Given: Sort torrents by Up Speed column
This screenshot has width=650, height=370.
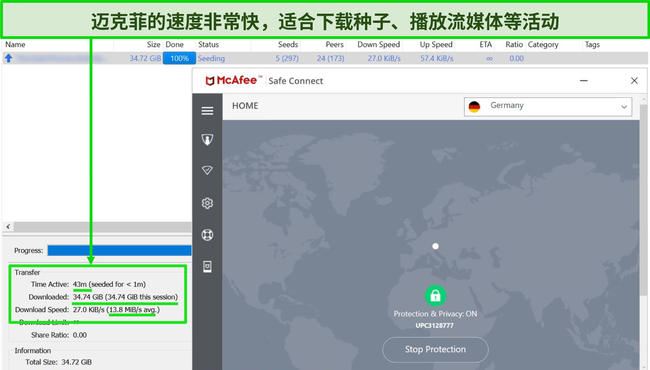Looking at the screenshot, I should (x=436, y=44).
